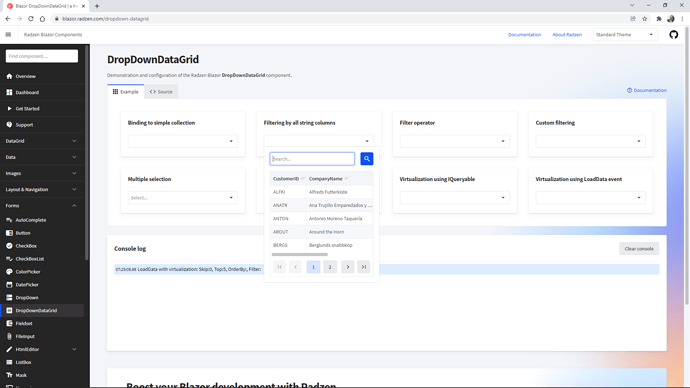Bookmark this page with star icon

(645, 18)
